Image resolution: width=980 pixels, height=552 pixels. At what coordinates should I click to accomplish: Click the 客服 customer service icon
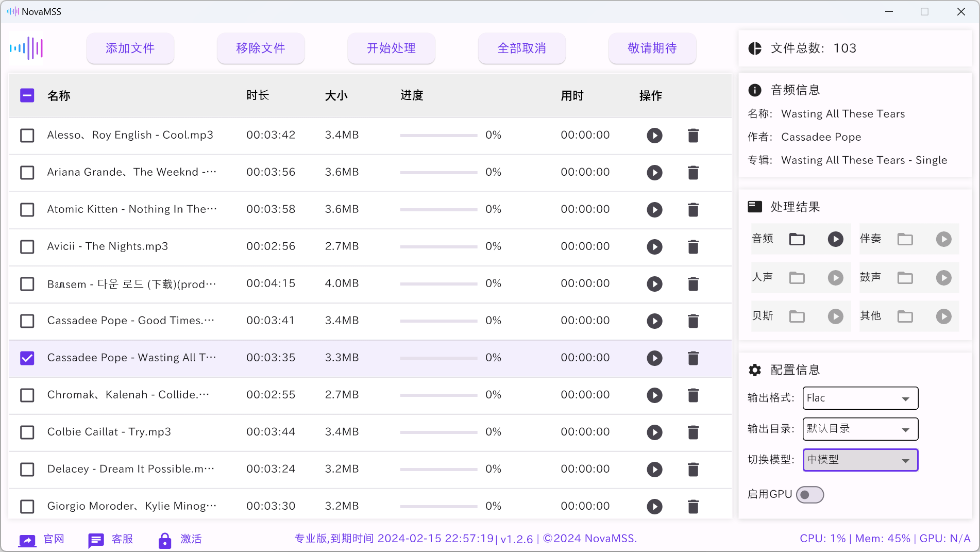pyautogui.click(x=96, y=539)
